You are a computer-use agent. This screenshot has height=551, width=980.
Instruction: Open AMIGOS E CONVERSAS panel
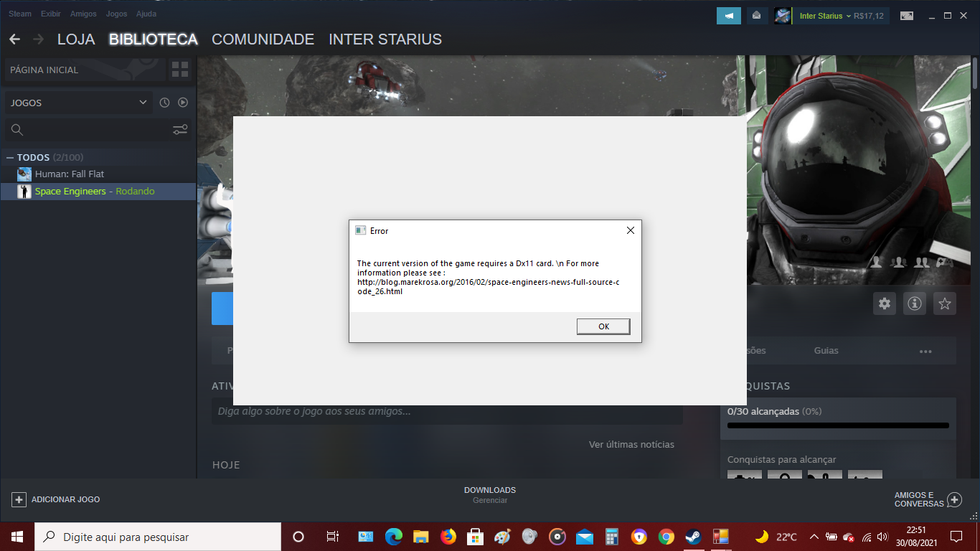point(928,499)
